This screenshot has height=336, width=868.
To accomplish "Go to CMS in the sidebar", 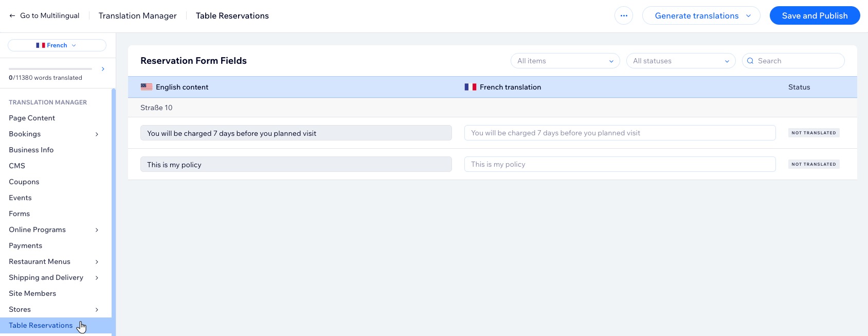I will point(17,166).
